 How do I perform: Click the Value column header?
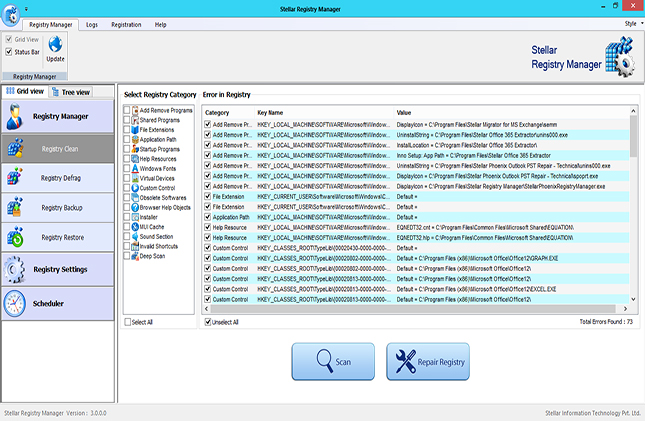coord(512,112)
